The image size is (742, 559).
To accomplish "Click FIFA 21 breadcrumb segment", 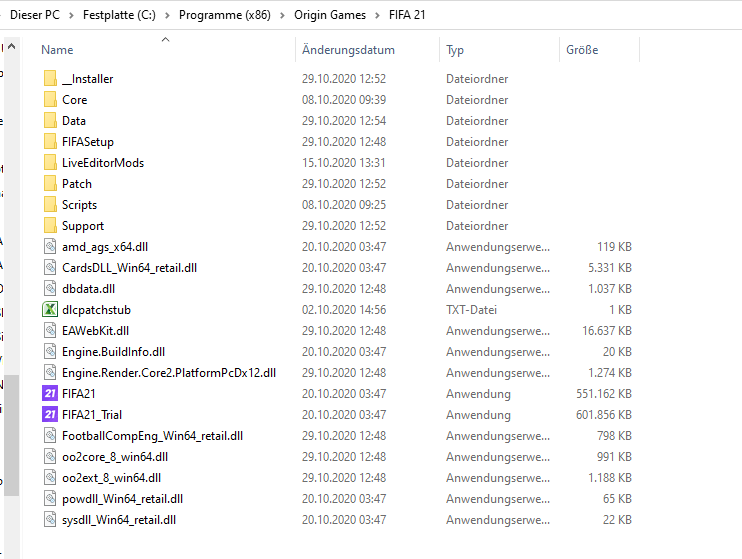I will pyautogui.click(x=407, y=15).
